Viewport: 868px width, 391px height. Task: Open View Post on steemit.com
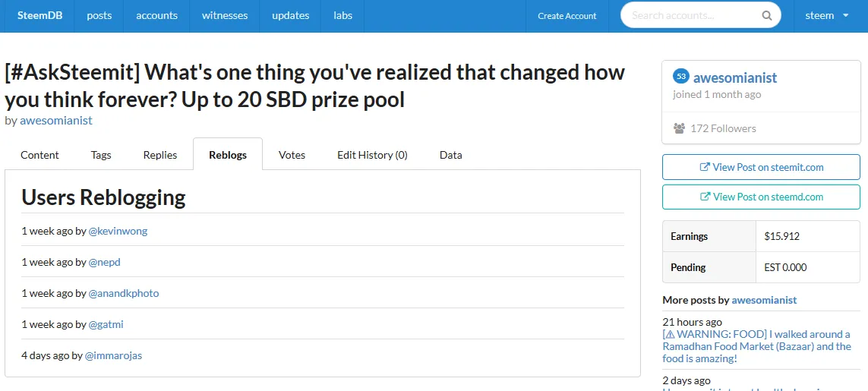tap(761, 167)
